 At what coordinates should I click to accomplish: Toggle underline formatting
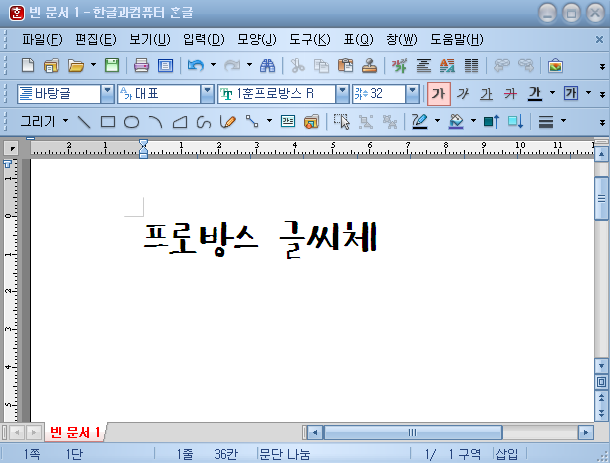tap(486, 94)
